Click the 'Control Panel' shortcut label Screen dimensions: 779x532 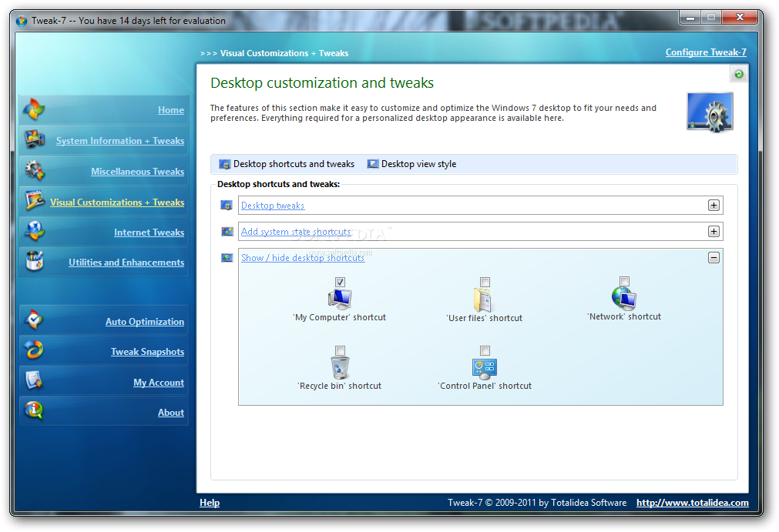coord(485,386)
